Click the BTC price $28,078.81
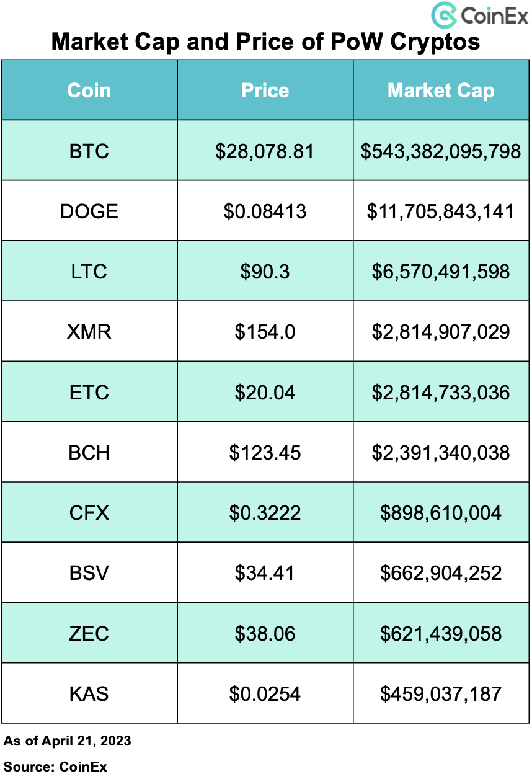 tap(265, 151)
